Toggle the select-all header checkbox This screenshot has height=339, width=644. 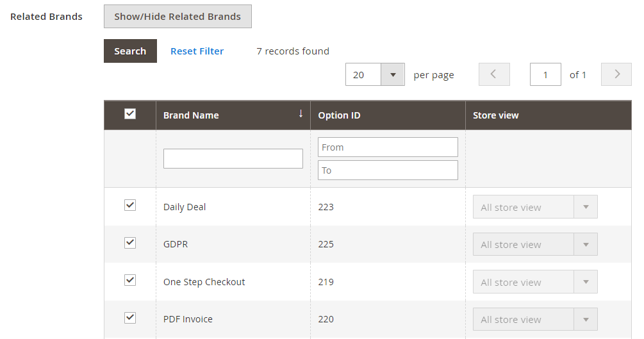[130, 114]
